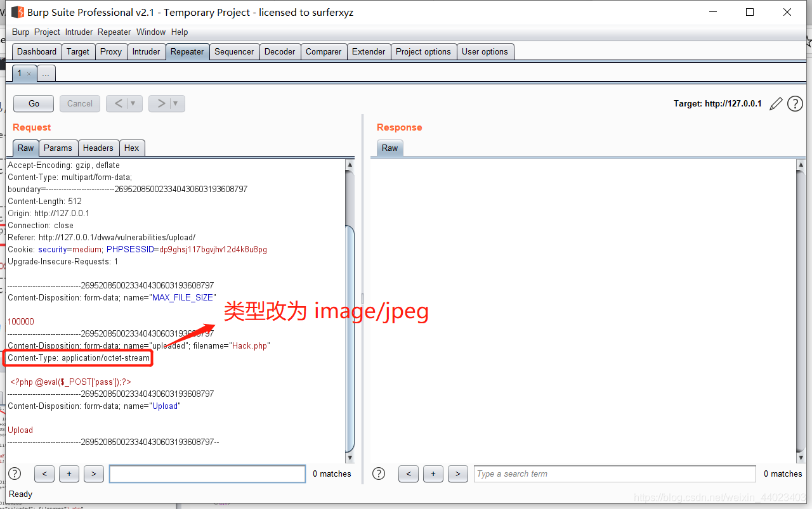Click request scrollbar up arrow

pos(350,165)
